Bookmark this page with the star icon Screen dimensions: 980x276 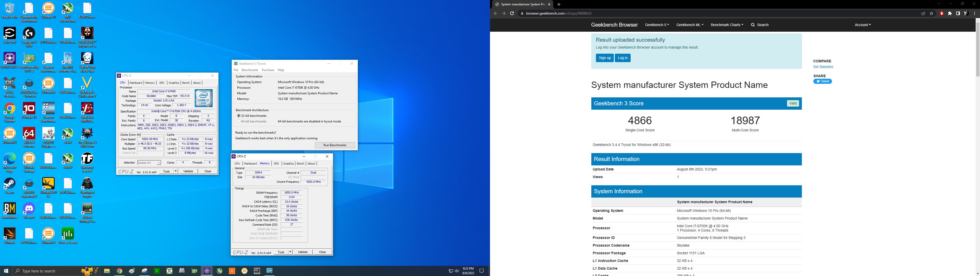931,13
